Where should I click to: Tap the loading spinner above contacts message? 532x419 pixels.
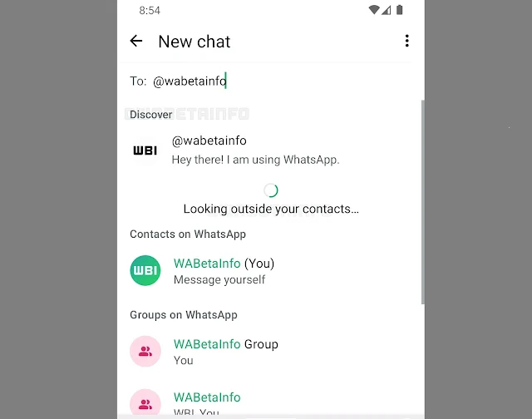pos(271,190)
